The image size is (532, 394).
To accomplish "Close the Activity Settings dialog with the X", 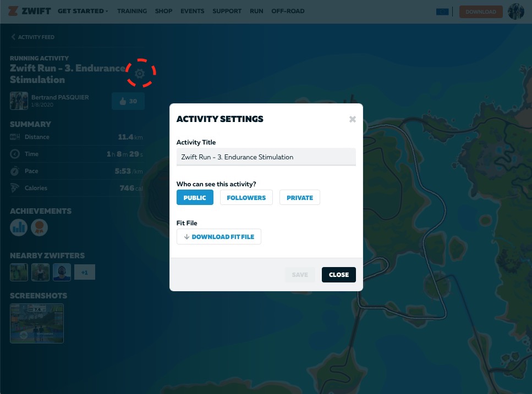I will click(x=353, y=119).
